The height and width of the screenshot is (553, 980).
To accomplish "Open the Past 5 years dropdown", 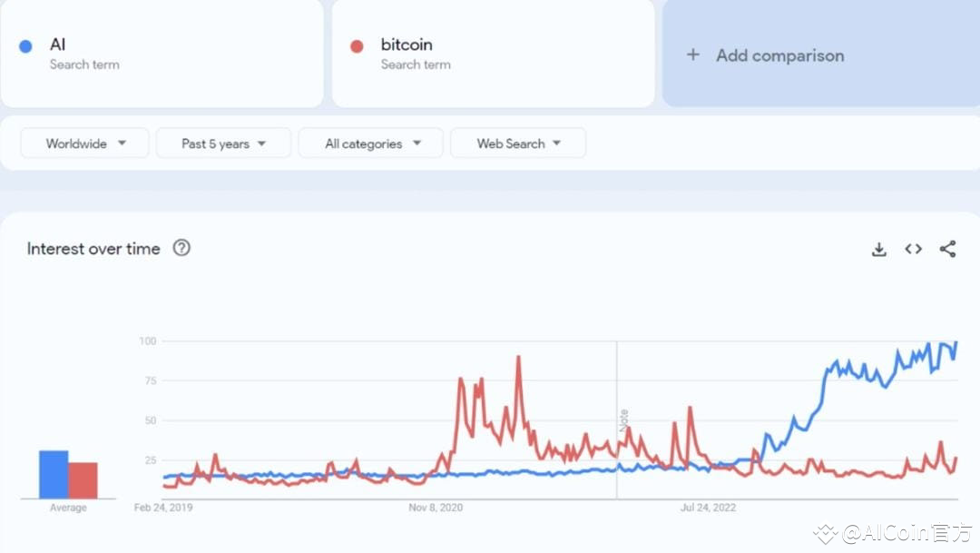I will [223, 143].
